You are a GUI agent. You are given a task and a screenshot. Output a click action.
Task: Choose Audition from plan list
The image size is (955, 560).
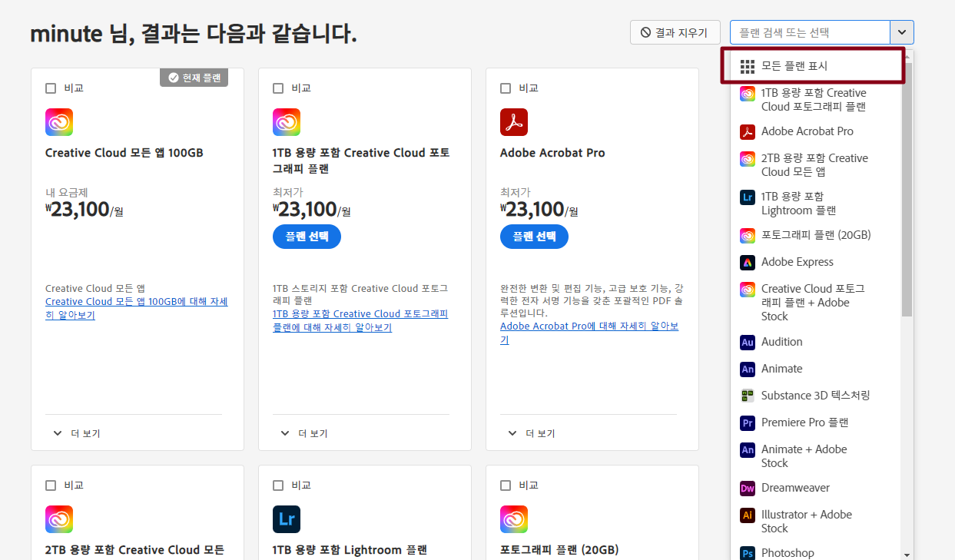pyautogui.click(x=817, y=342)
